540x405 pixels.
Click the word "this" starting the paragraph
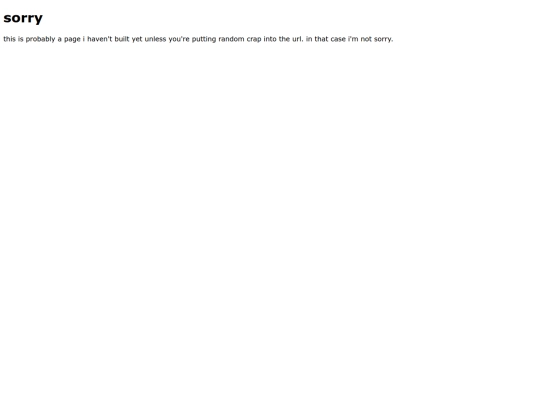10,39
